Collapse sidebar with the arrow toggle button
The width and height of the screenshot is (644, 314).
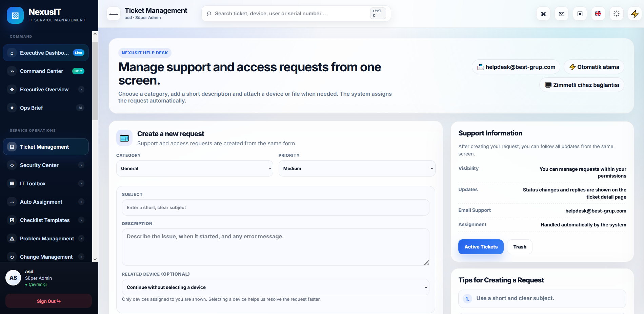coord(114,14)
